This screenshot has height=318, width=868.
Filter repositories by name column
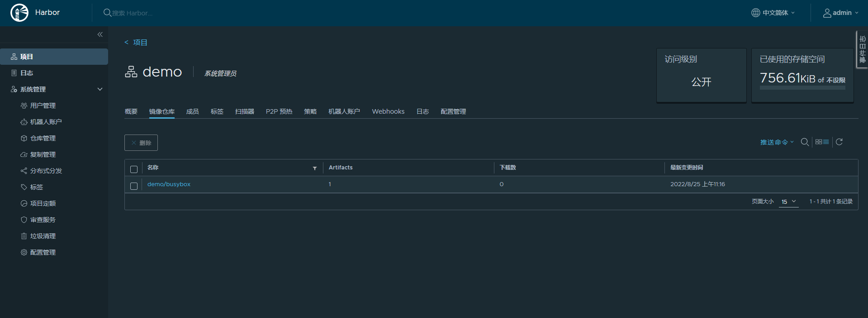pyautogui.click(x=315, y=168)
